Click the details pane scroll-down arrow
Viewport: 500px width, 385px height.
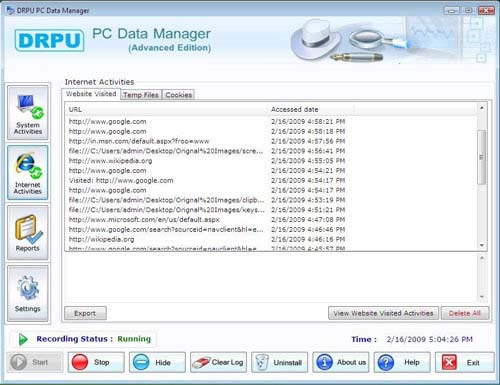(x=482, y=297)
